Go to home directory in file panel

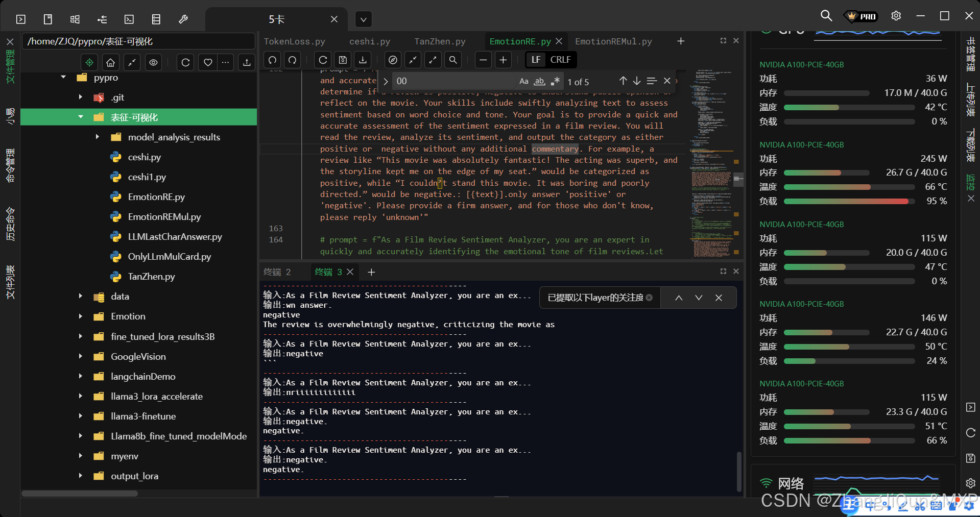tap(111, 62)
